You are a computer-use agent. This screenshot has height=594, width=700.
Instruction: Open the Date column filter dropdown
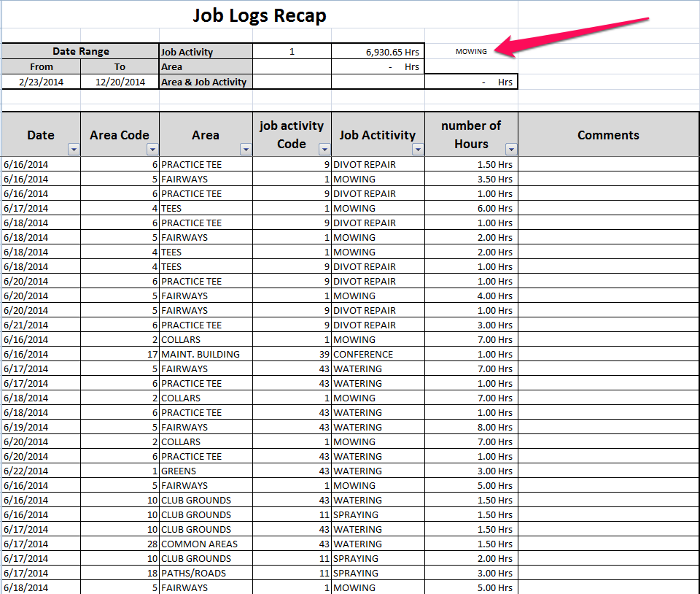[74, 149]
